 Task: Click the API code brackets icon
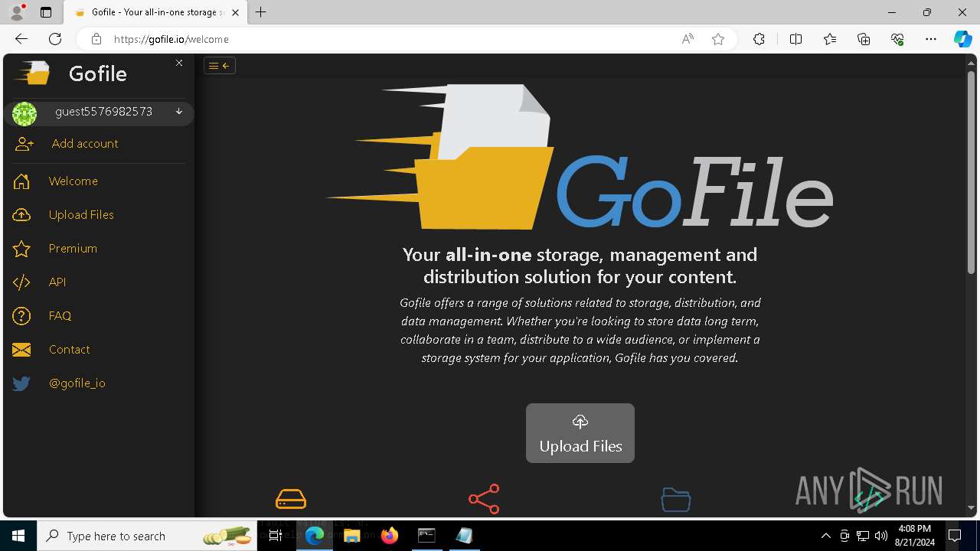point(21,282)
